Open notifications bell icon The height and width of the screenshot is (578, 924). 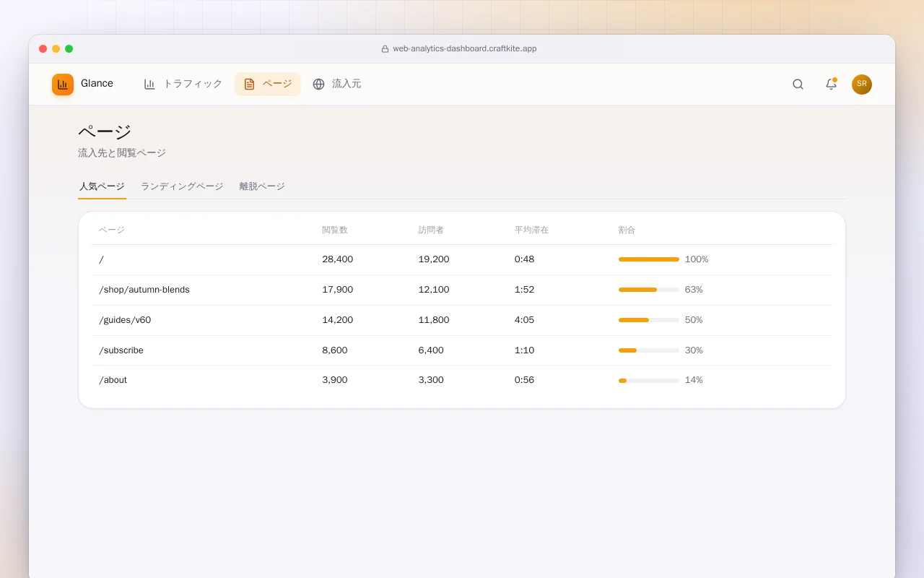coord(831,84)
